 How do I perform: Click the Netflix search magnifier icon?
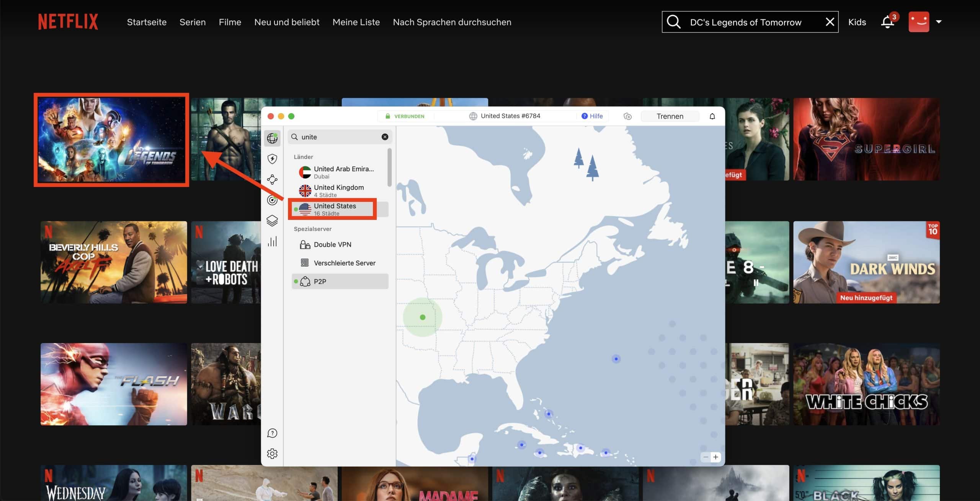[x=674, y=22]
